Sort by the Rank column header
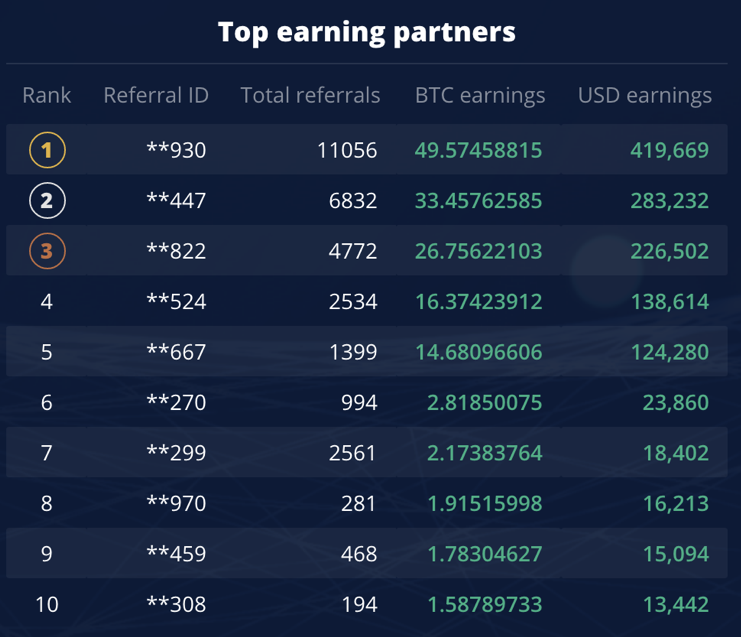Viewport: 741px width, 637px height. pyautogui.click(x=47, y=96)
